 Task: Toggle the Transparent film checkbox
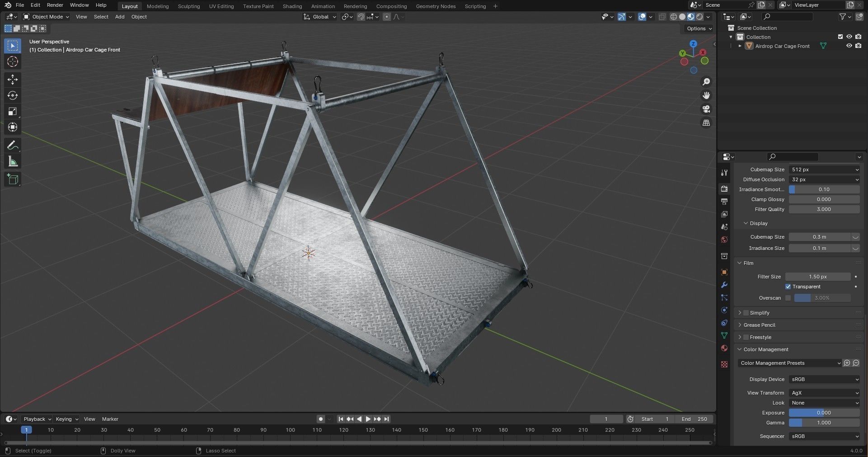click(788, 287)
